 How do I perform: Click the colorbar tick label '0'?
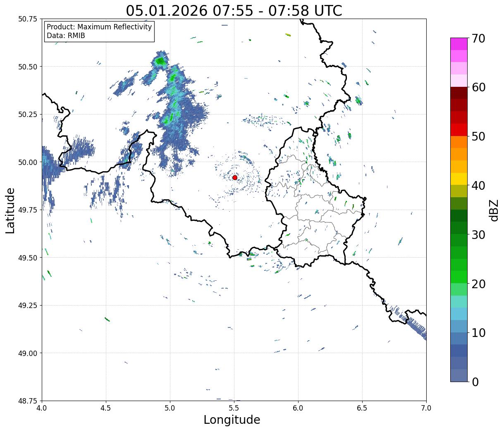tap(475, 382)
